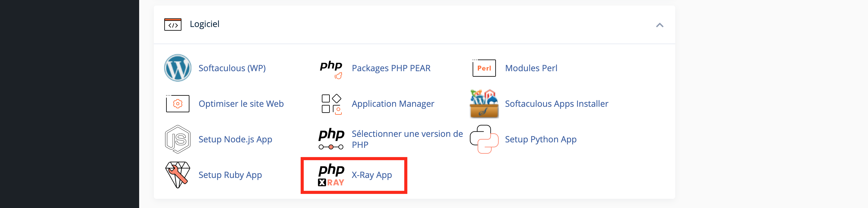The height and width of the screenshot is (208, 868).
Task: Collapse the Logiciel section with chevron
Action: 659,25
